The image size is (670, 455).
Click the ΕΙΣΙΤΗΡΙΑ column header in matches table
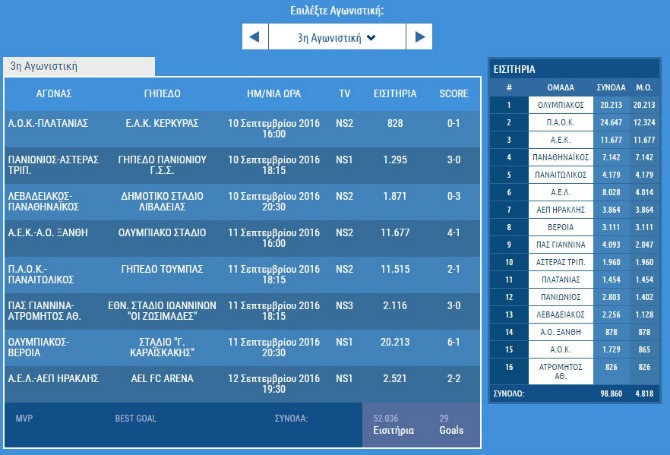click(x=394, y=93)
